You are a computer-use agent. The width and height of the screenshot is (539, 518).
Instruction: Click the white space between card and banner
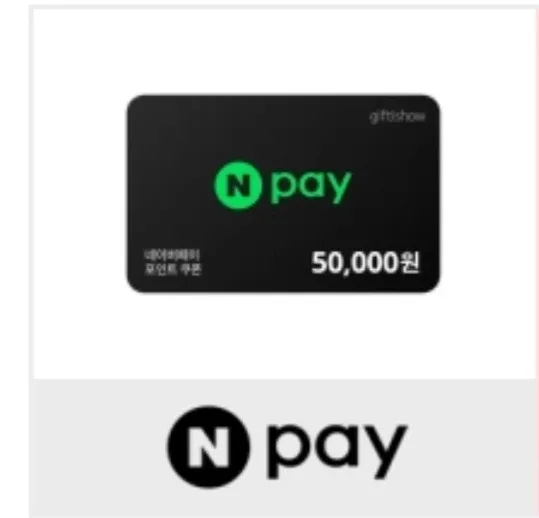pyautogui.click(x=283, y=336)
